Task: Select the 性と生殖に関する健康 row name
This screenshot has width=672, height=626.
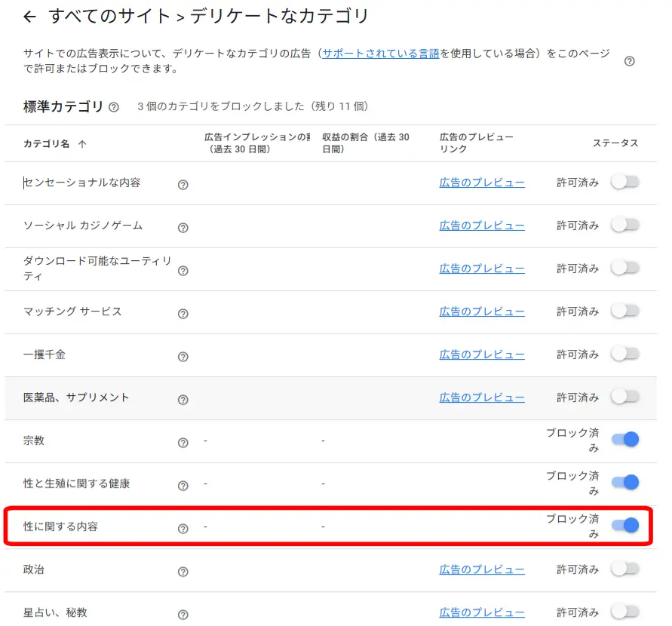Action: (x=77, y=483)
